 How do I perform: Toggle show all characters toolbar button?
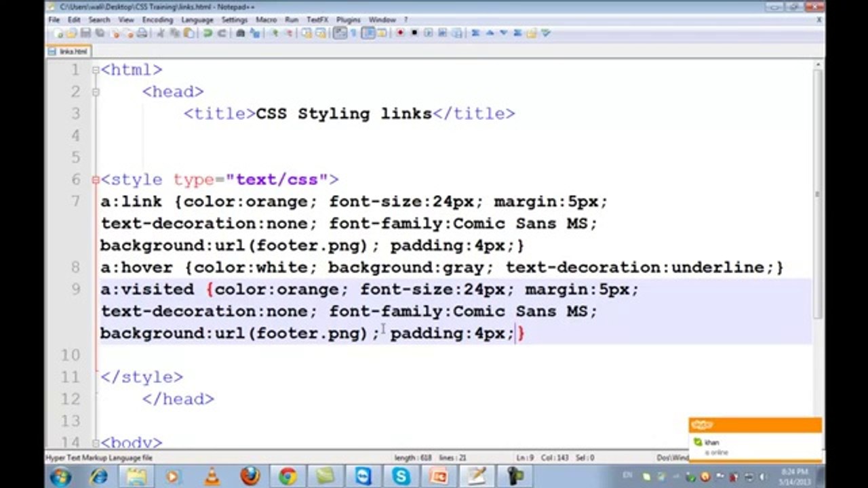click(x=353, y=33)
